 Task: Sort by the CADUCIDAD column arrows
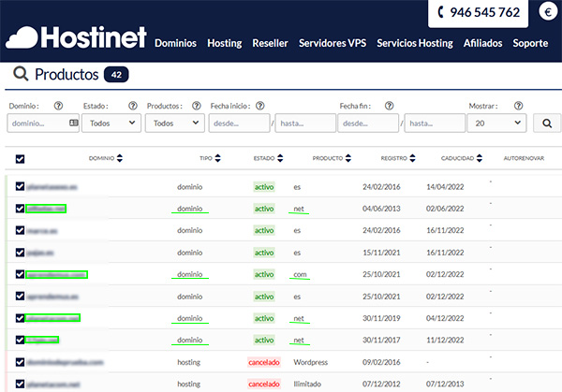[x=480, y=158]
